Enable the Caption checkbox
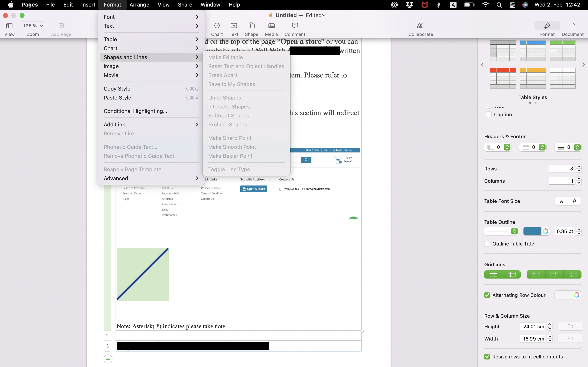 (x=489, y=114)
